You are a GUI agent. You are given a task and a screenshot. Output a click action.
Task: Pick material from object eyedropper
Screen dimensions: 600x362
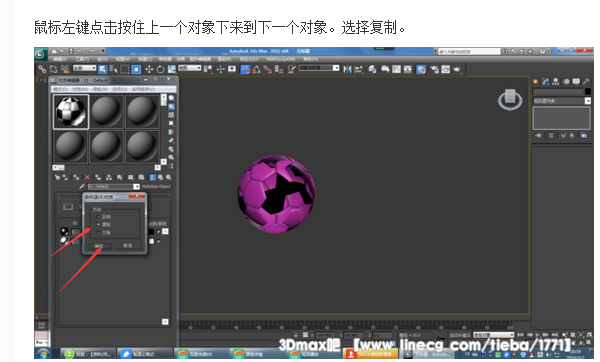click(x=82, y=186)
